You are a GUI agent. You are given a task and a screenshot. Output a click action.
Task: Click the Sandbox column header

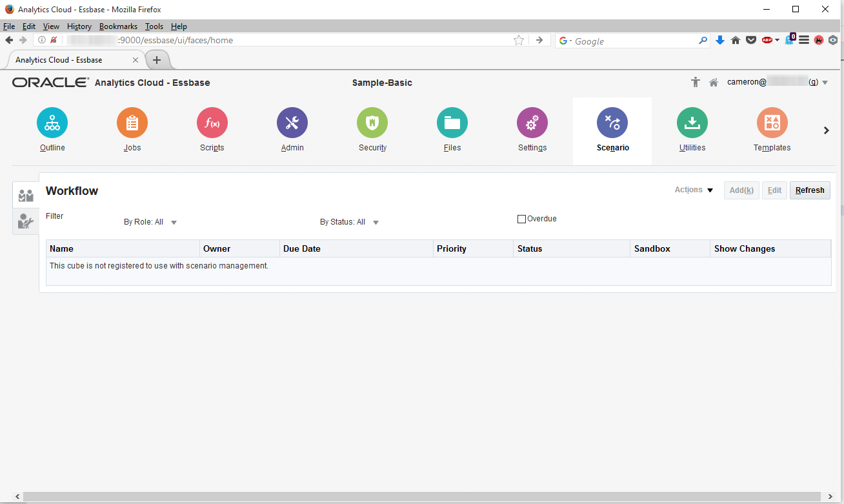point(670,248)
